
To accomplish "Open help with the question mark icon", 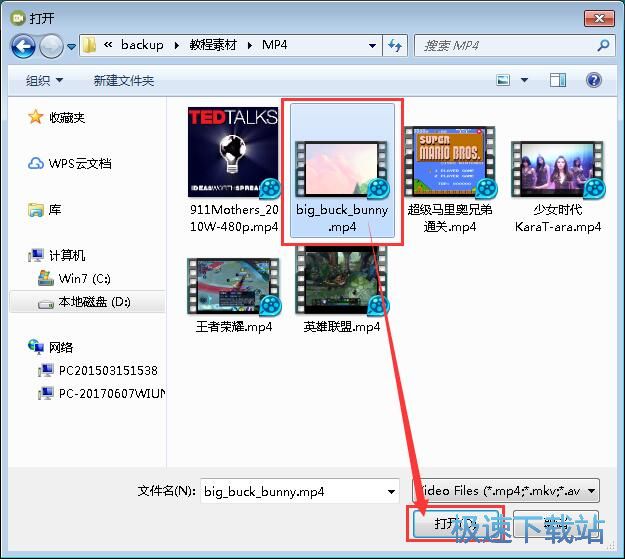I will (x=594, y=80).
